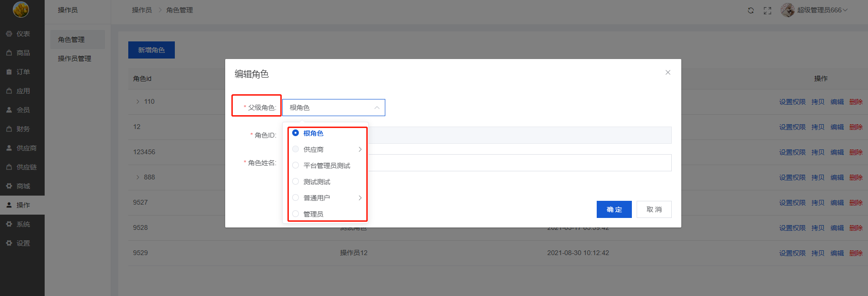Collapse the 父级角色 dropdown box

click(x=333, y=108)
